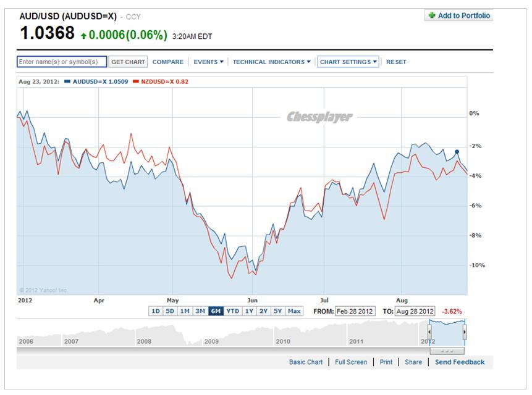Click the 2008 label in the overview timeline
The height and width of the screenshot is (395, 532).
(144, 341)
